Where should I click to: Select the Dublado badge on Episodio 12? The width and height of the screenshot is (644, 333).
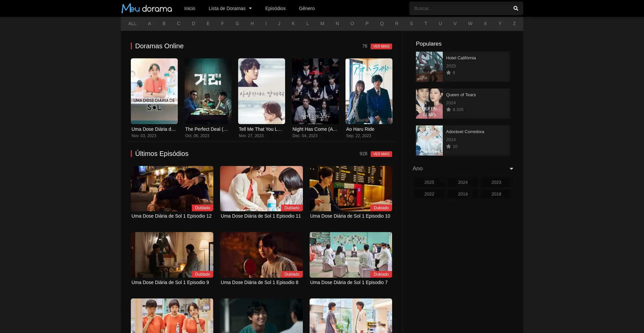(x=202, y=208)
